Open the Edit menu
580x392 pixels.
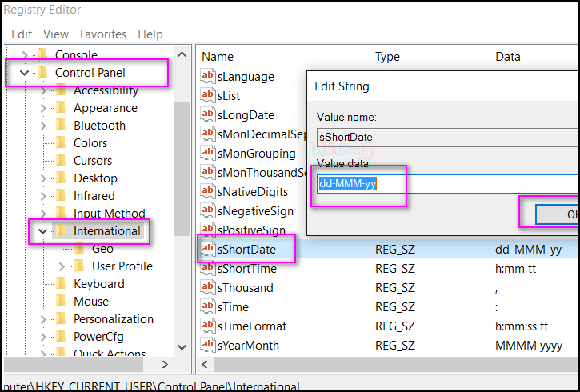pyautogui.click(x=22, y=34)
